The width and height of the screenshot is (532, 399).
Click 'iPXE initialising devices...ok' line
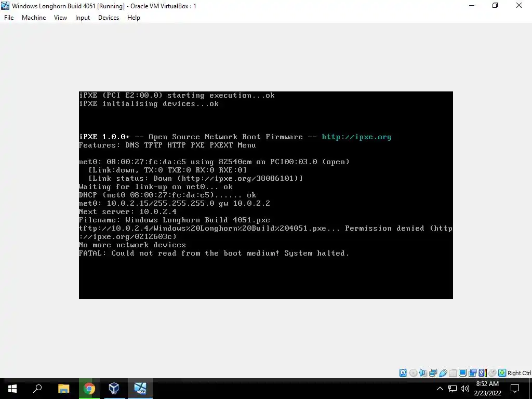[x=149, y=104]
